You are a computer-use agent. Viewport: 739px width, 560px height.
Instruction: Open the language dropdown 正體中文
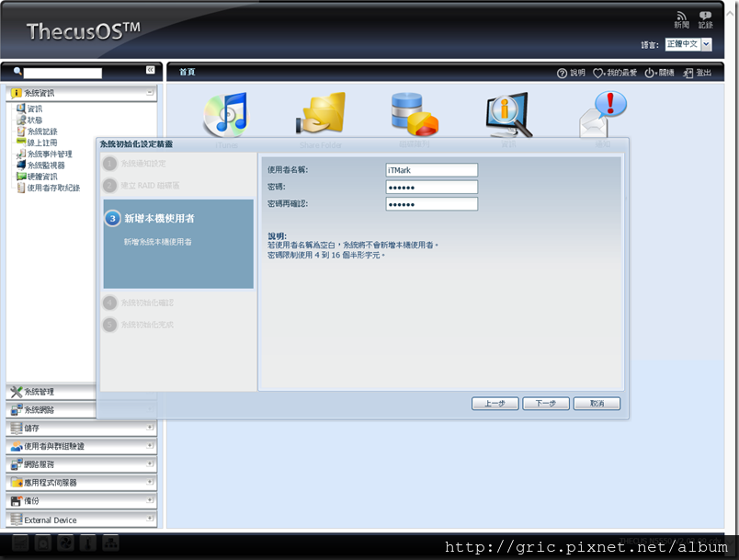click(x=688, y=44)
